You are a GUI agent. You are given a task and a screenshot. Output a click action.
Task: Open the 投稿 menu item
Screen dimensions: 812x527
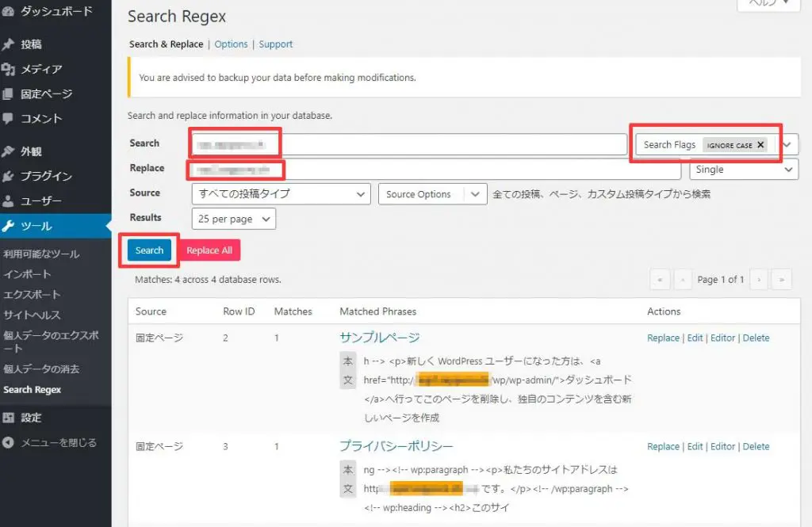coord(31,44)
